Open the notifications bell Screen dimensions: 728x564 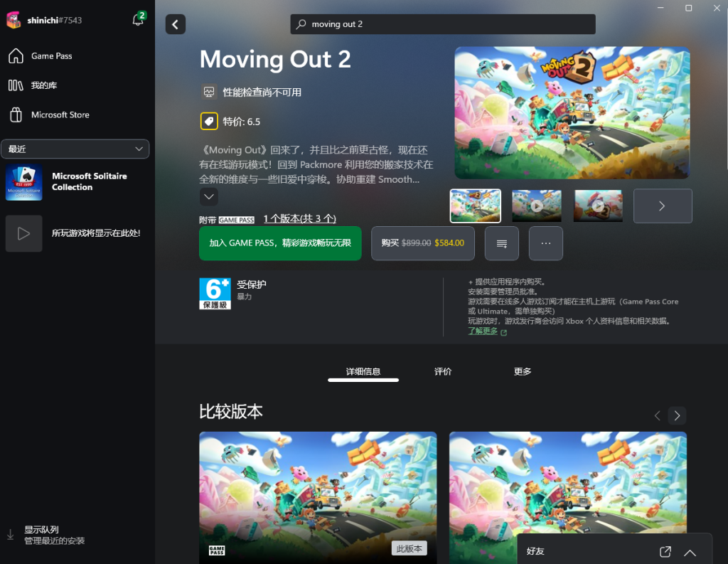click(x=139, y=19)
